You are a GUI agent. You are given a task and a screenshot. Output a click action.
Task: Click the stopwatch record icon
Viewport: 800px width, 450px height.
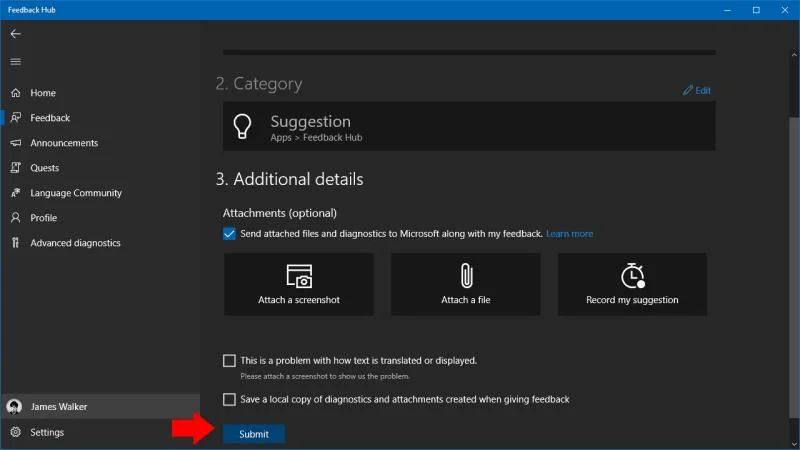click(633, 276)
